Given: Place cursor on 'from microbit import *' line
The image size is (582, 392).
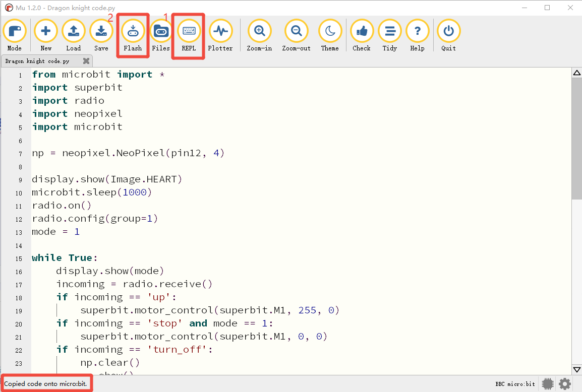Looking at the screenshot, I should pyautogui.click(x=98, y=75).
